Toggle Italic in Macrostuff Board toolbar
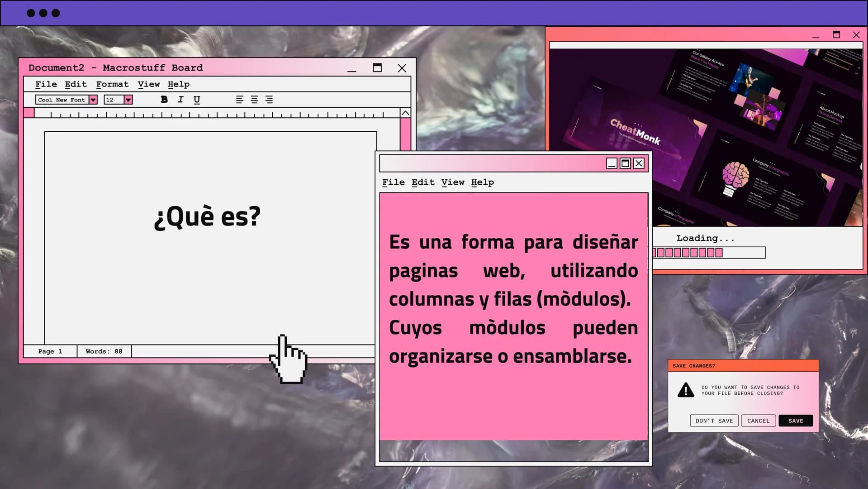The height and width of the screenshot is (489, 868). coord(180,100)
